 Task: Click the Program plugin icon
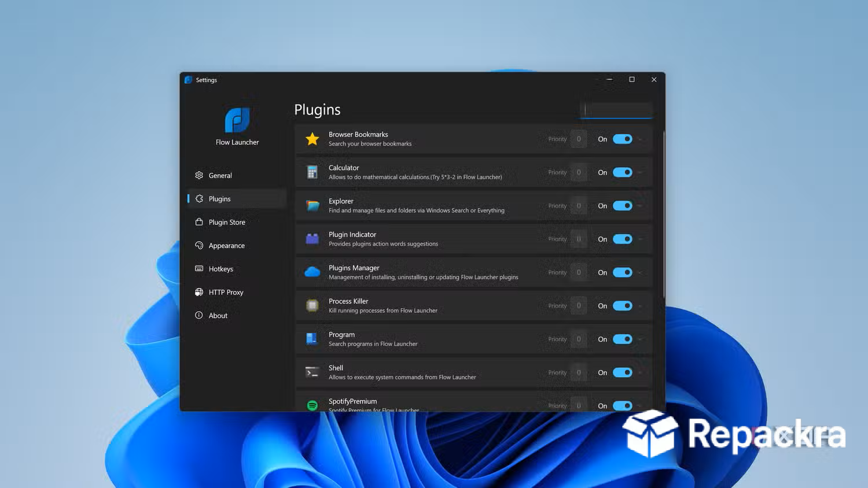pos(311,339)
